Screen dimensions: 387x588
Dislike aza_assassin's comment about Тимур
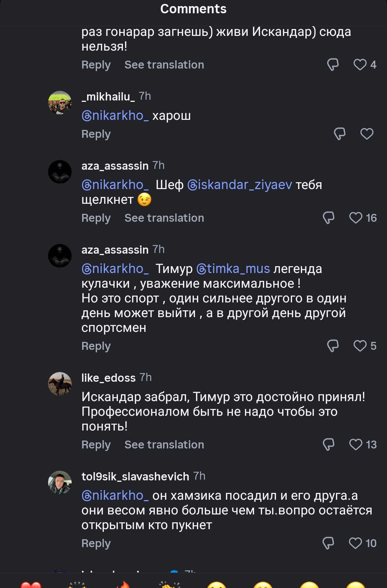coord(333,346)
